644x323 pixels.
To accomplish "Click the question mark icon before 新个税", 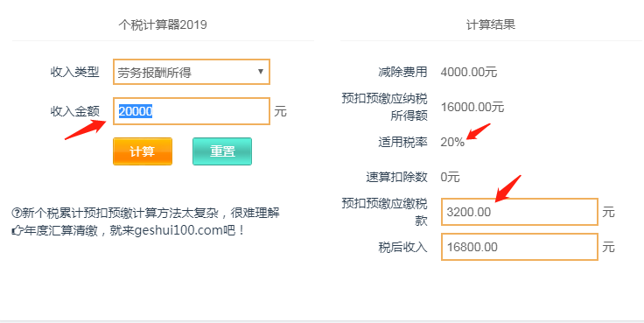I will (16, 213).
